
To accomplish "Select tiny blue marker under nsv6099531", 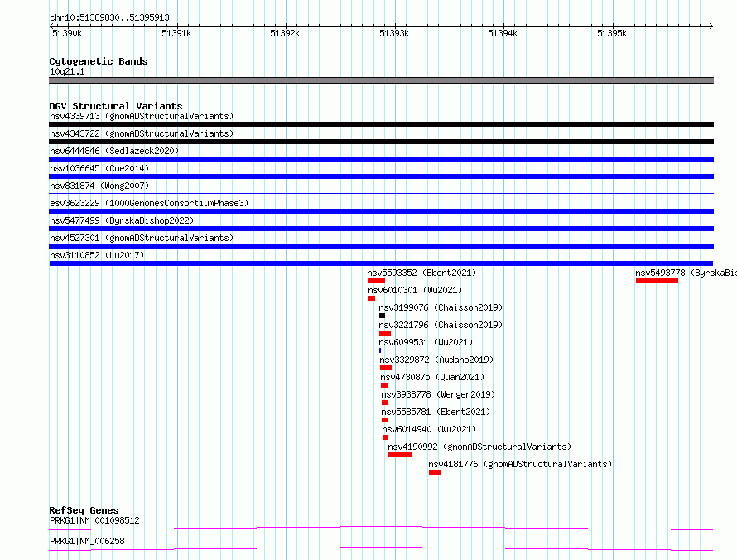I will click(x=380, y=350).
